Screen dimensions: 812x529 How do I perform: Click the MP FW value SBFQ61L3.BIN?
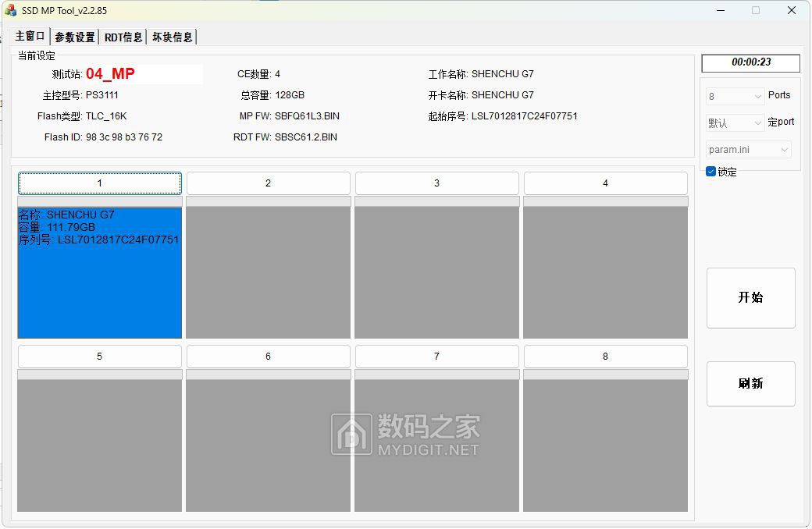[x=307, y=116]
